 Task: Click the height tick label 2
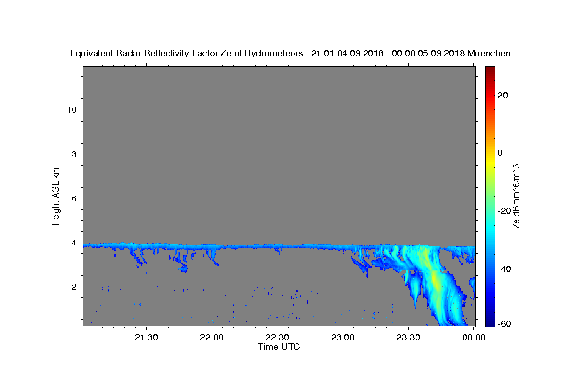pyautogui.click(x=73, y=287)
